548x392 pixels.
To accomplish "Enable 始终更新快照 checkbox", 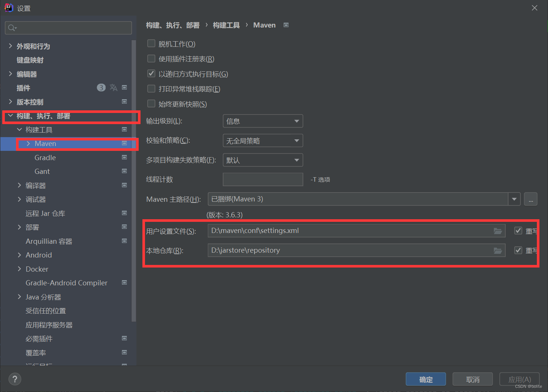I will 151,103.
